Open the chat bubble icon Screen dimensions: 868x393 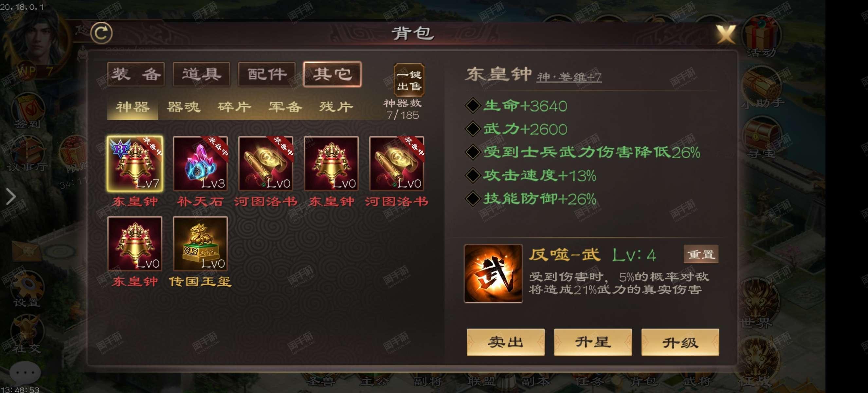(x=25, y=372)
